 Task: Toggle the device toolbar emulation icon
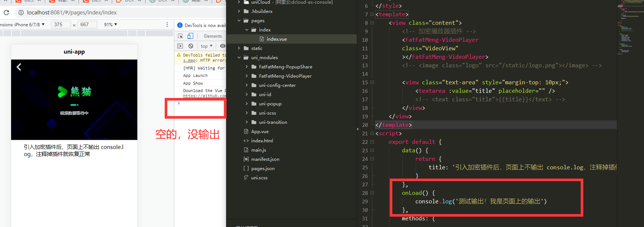click(190, 36)
